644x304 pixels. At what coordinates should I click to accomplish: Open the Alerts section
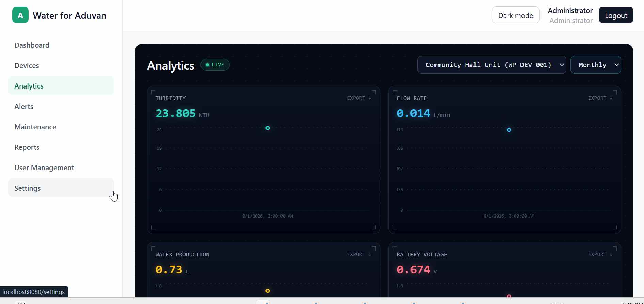coord(61,106)
